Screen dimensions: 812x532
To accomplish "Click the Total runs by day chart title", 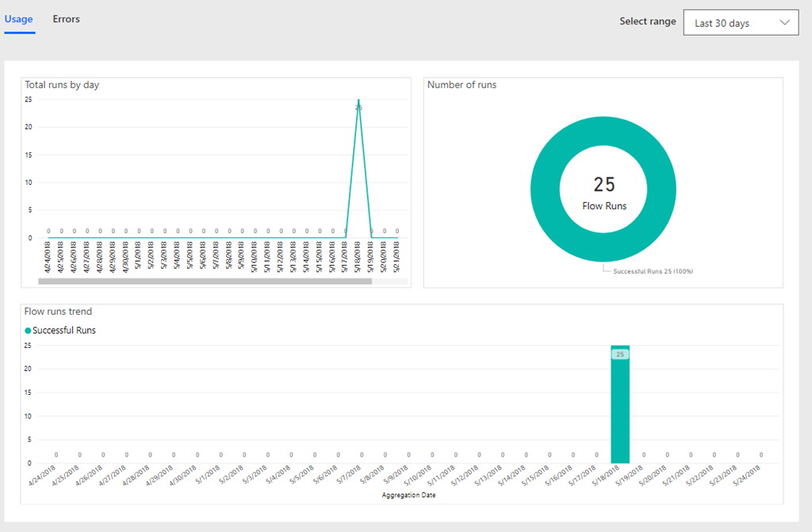I will point(62,85).
